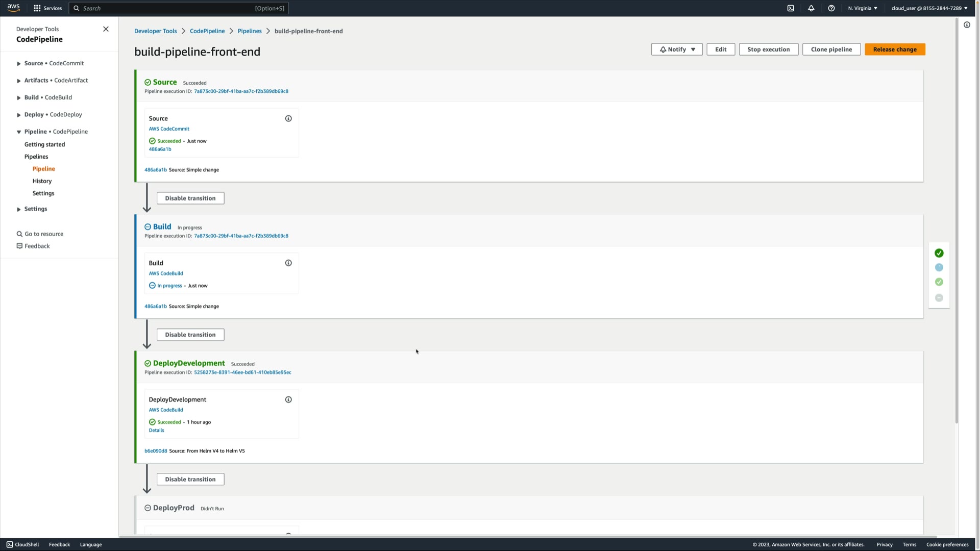980x551 pixels.
Task: Expand Source CodeCommit sidebar section
Action: click(x=19, y=64)
